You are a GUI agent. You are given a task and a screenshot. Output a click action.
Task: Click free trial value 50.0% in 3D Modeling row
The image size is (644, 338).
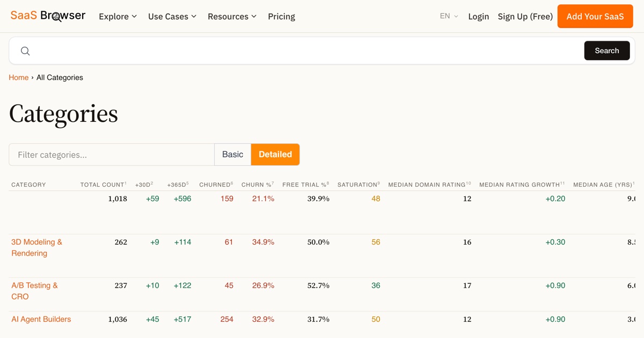coord(318,242)
